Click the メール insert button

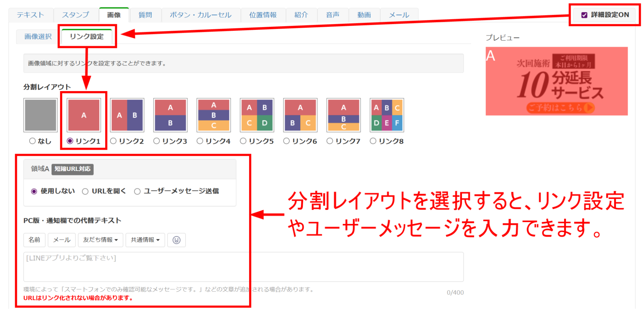tap(61, 240)
